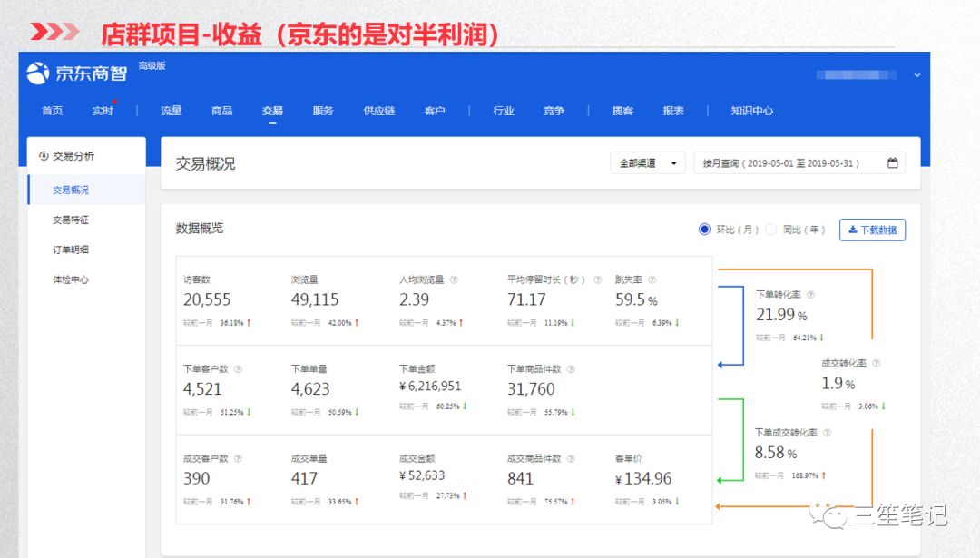
Task: Open the 服务 nav tab
Action: [x=323, y=111]
